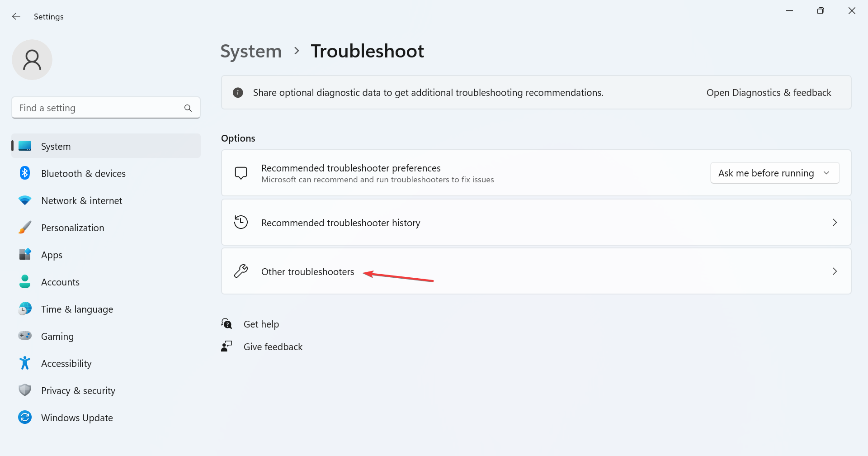Open the Ask me before running dropdown
Screen dimensions: 868x456
click(x=775, y=173)
